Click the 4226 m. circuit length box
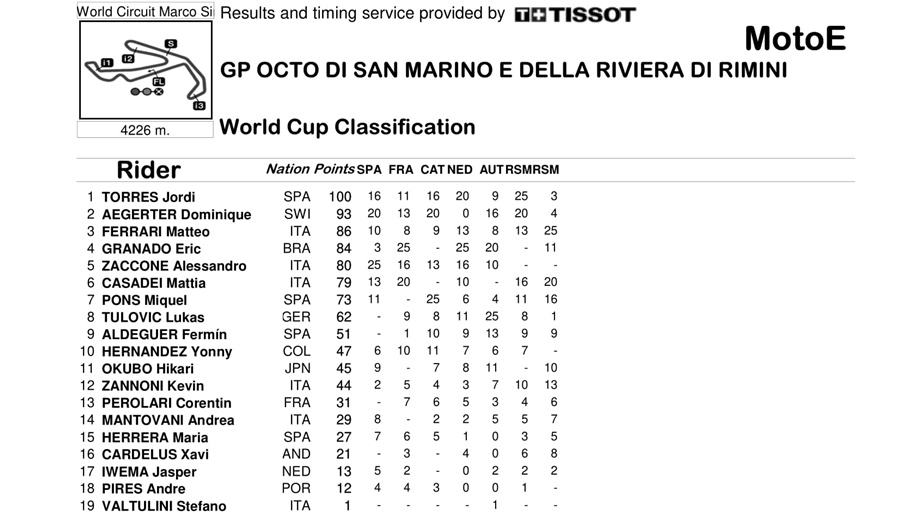The height and width of the screenshot is (525, 900). 145,130
